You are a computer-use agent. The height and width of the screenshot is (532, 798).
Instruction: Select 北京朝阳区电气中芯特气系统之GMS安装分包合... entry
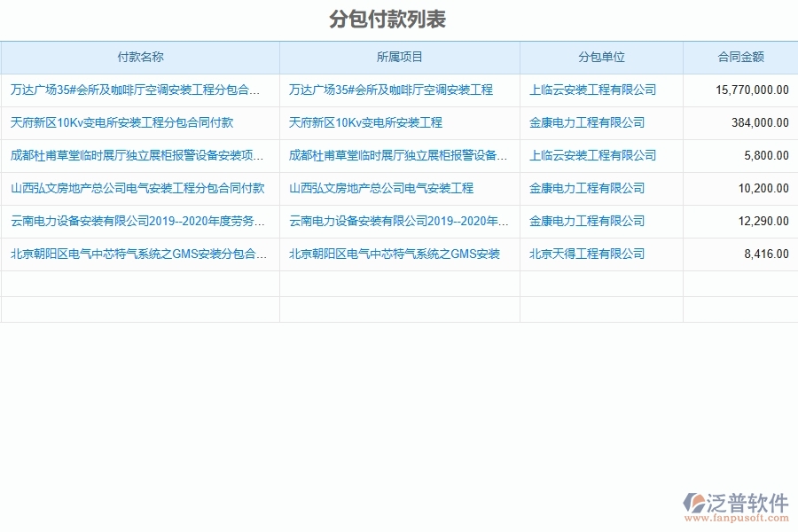point(133,254)
